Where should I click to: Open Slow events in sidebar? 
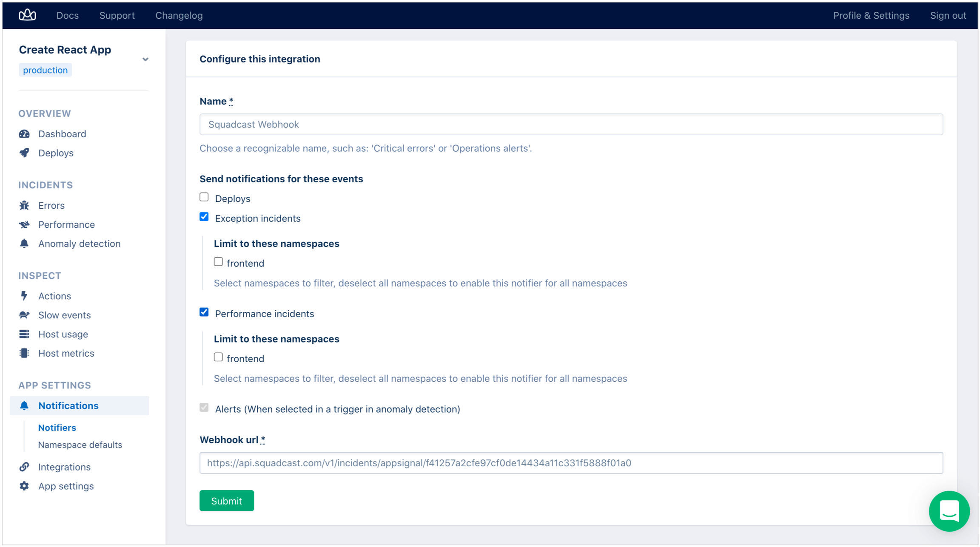pyautogui.click(x=64, y=315)
